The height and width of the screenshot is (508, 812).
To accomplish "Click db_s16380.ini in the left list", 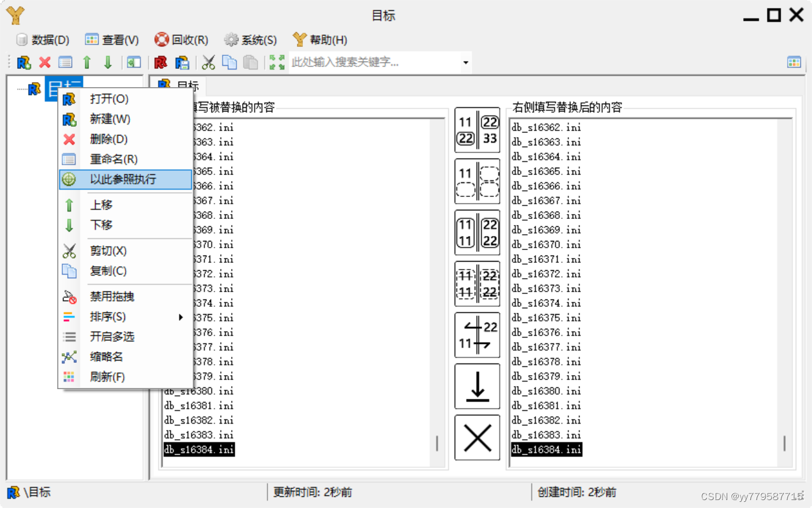I will point(199,391).
